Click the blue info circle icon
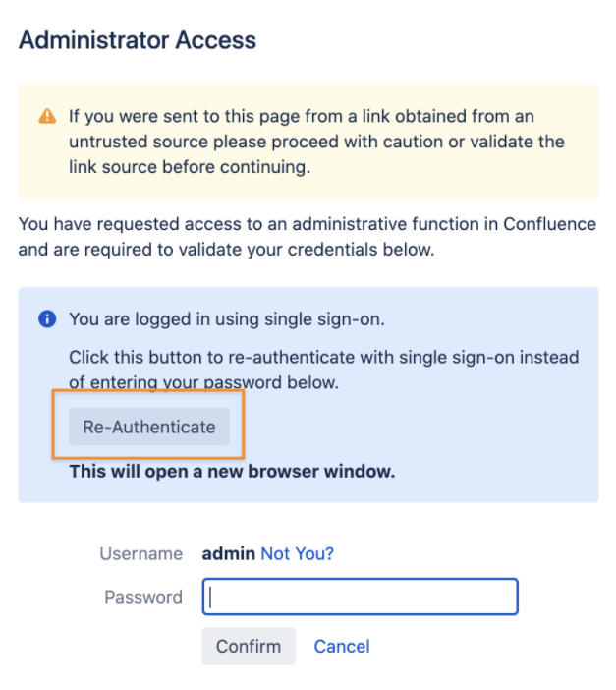The height and width of the screenshot is (690, 616). tap(47, 319)
